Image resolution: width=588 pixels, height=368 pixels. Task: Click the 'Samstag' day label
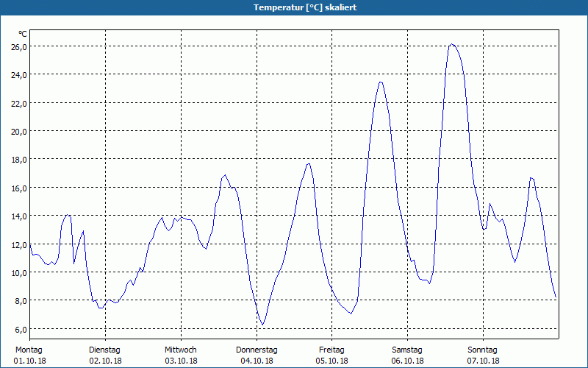(x=407, y=350)
